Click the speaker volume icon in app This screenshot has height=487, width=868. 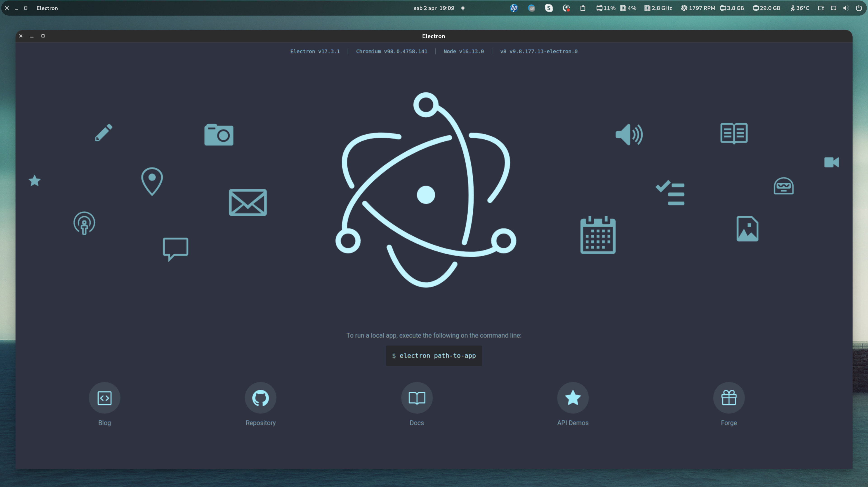(629, 134)
